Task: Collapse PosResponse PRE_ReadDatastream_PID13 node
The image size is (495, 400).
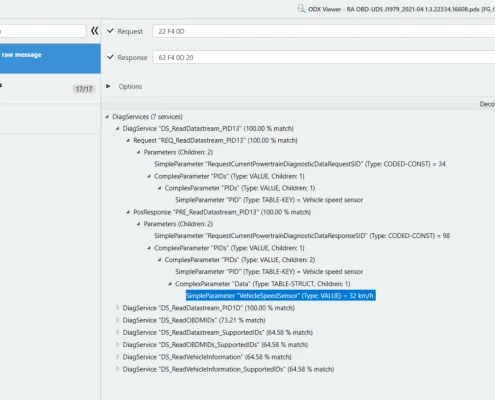Action: (x=128, y=212)
